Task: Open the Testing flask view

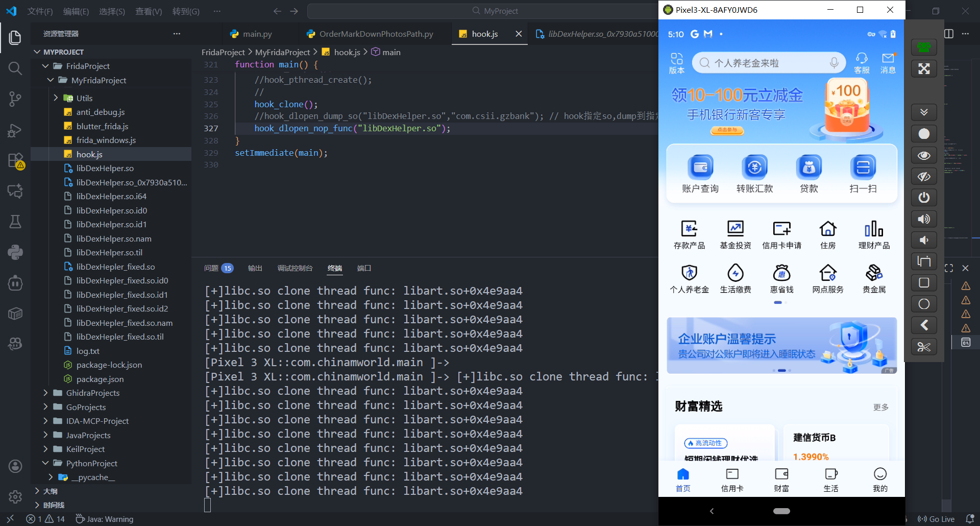Action: click(x=15, y=222)
